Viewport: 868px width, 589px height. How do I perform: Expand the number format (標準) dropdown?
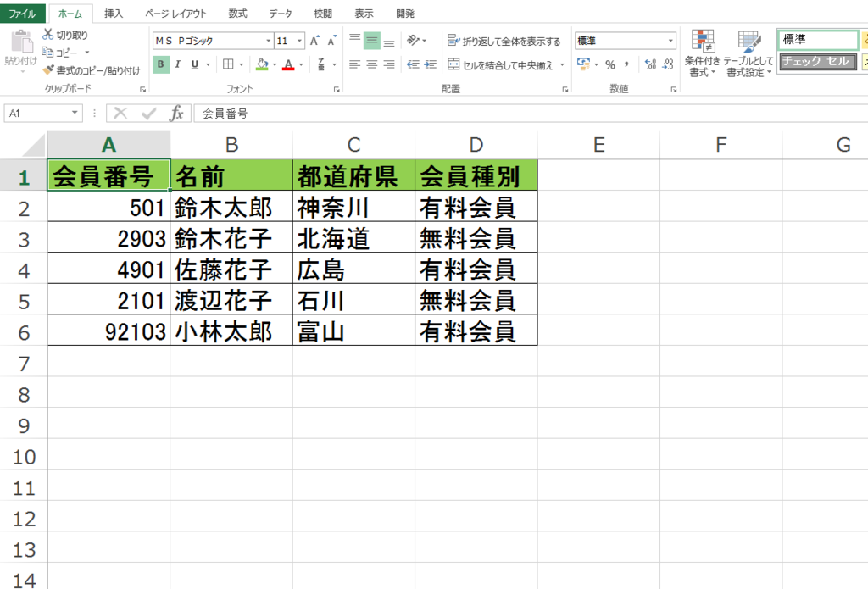(x=670, y=40)
